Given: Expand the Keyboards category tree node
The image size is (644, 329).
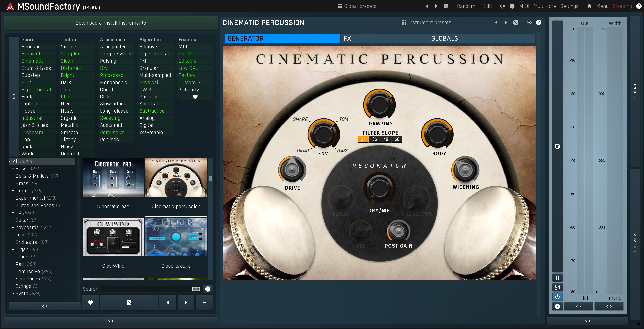Looking at the screenshot, I should (x=13, y=227).
